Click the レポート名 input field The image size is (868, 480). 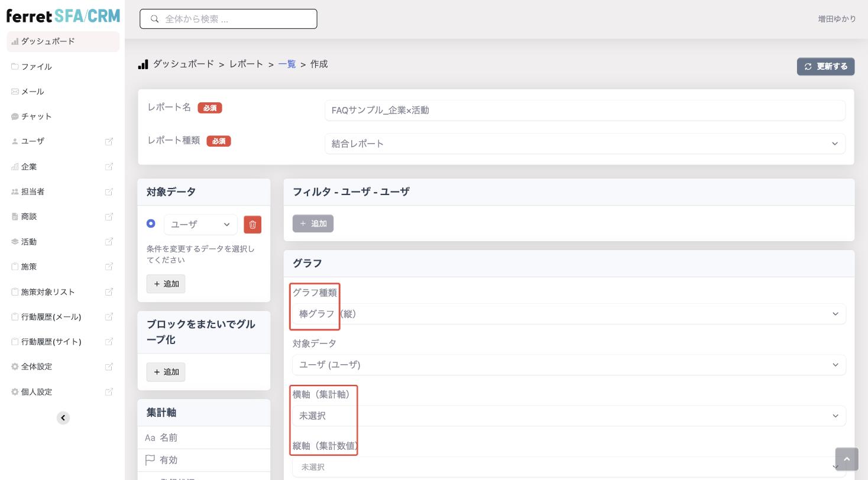(585, 111)
